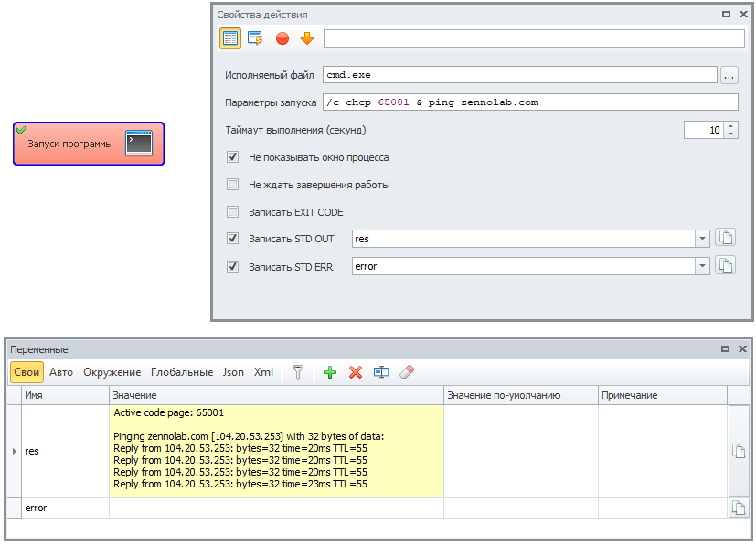Screen dimensions: 756x546
Task: Switch to the Глобальные tab
Action: pos(182,372)
